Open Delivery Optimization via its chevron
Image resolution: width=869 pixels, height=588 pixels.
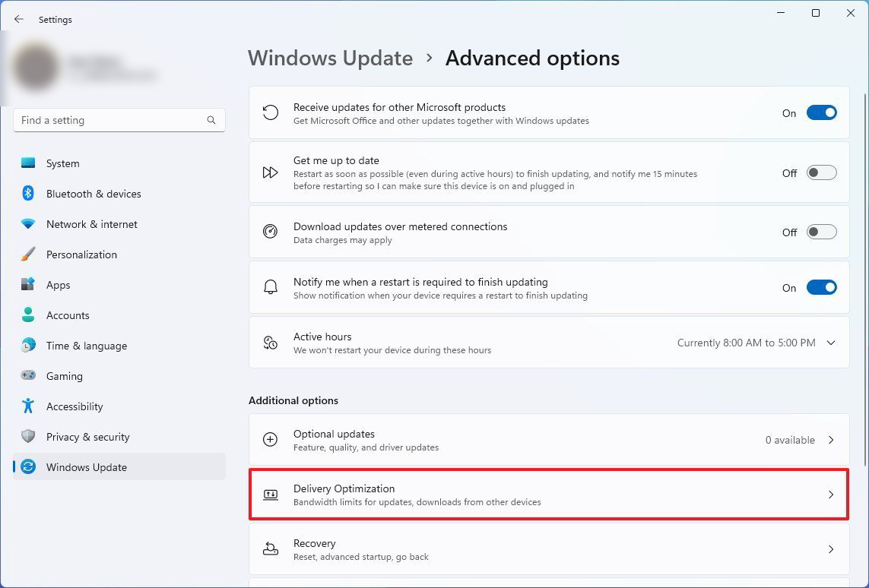pos(831,495)
